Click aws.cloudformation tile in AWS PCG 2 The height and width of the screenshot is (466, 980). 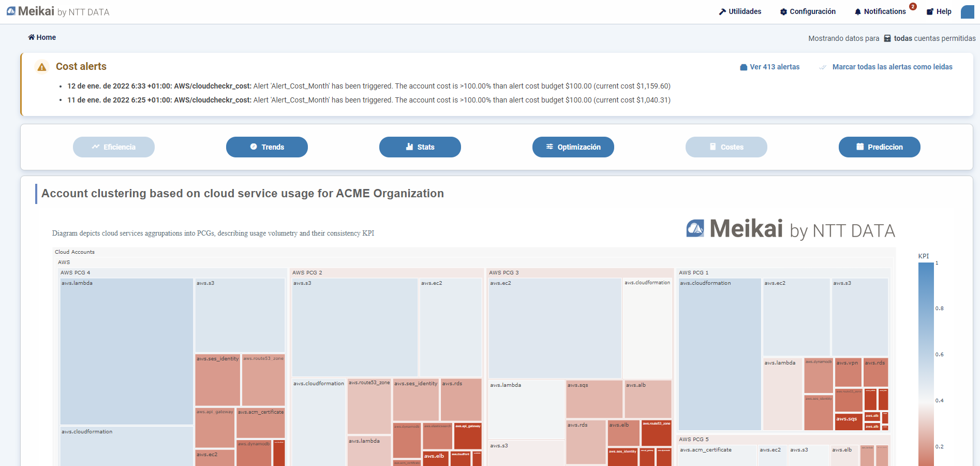[319, 423]
